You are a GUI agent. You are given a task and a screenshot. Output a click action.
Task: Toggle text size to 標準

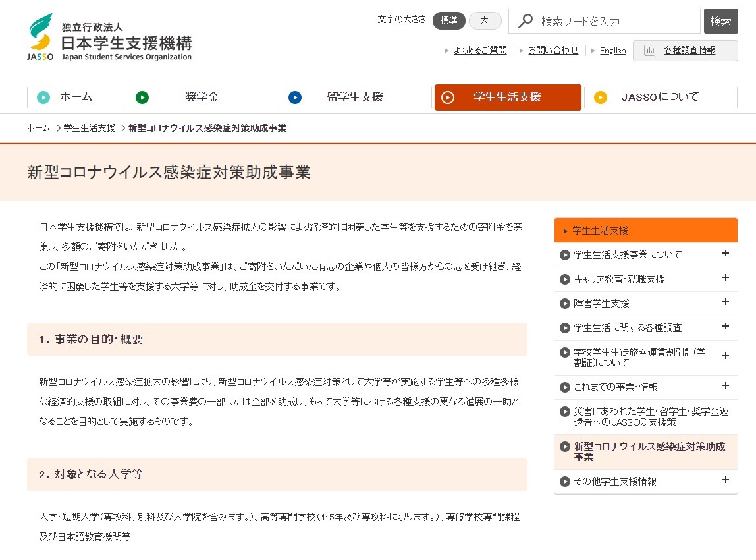click(448, 20)
